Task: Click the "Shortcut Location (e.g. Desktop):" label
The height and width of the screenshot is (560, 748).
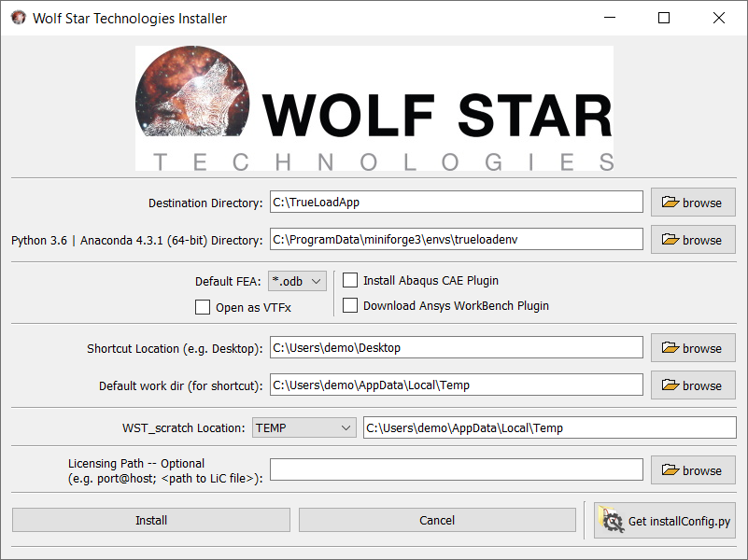Action: click(175, 348)
